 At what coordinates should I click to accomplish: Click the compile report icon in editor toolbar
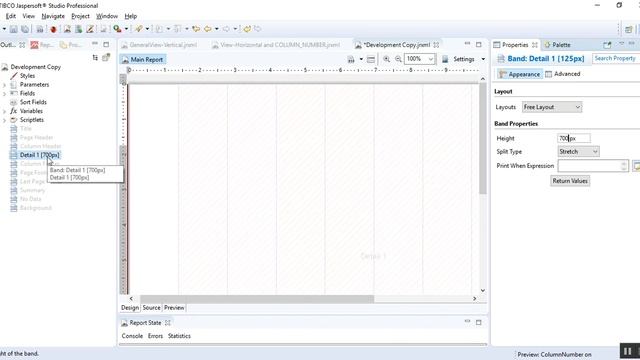(x=351, y=59)
